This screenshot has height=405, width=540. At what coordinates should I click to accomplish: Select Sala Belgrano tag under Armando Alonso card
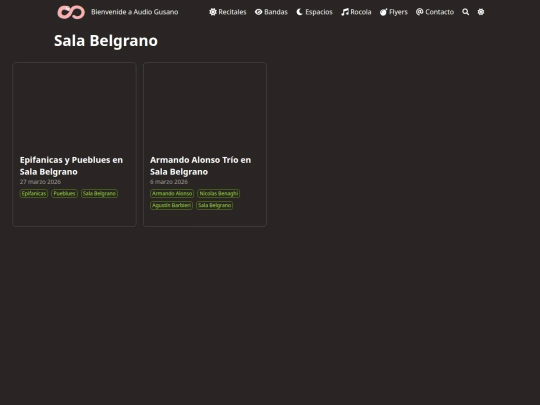pyautogui.click(x=215, y=205)
